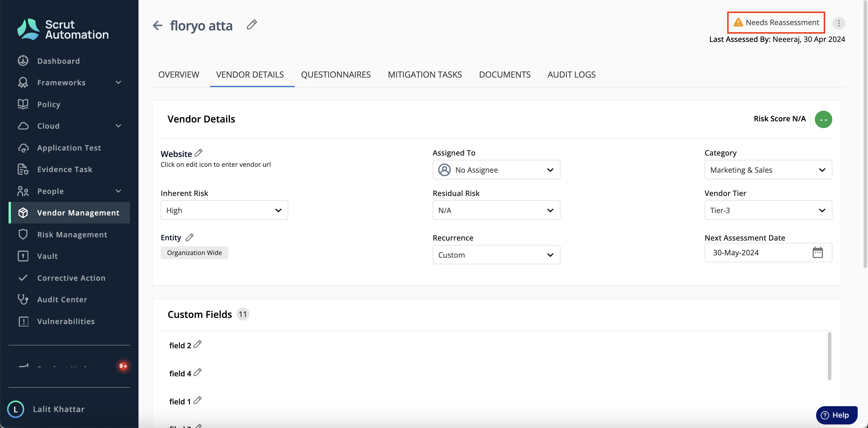Viewport: 868px width, 428px height.
Task: Click the Website edit pencil icon
Action: point(198,153)
